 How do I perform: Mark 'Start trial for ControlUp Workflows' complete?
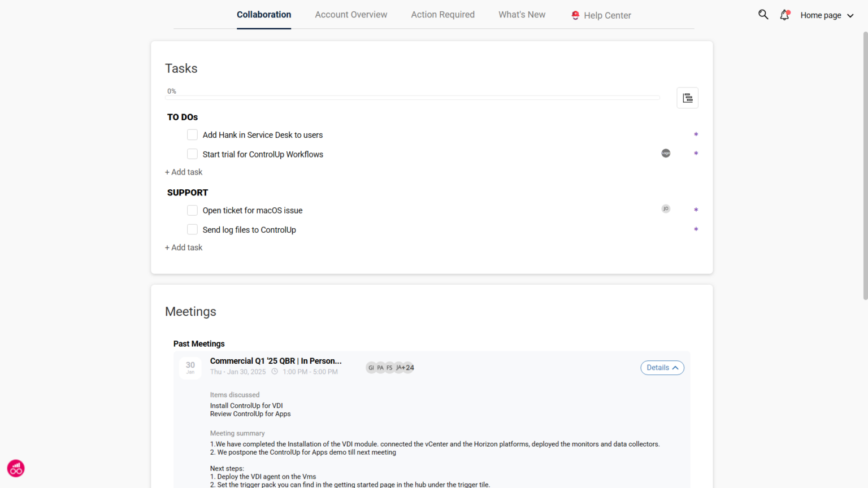pyautogui.click(x=192, y=154)
